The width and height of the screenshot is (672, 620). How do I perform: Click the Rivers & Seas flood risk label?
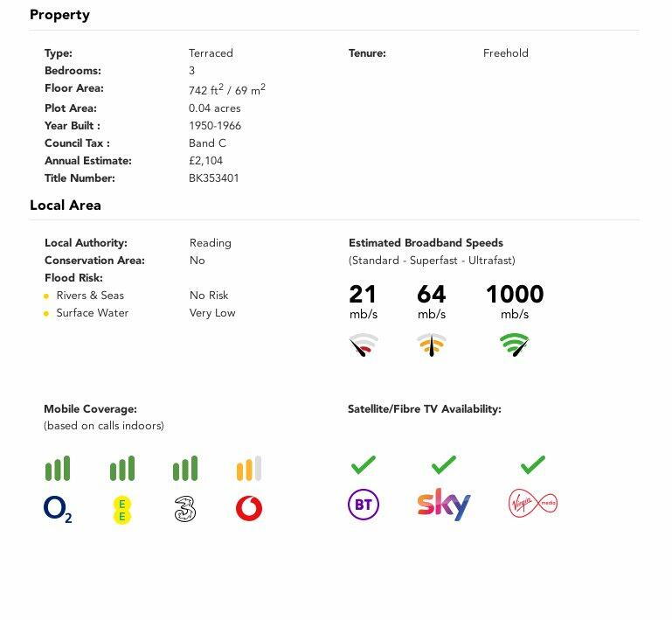click(x=90, y=296)
